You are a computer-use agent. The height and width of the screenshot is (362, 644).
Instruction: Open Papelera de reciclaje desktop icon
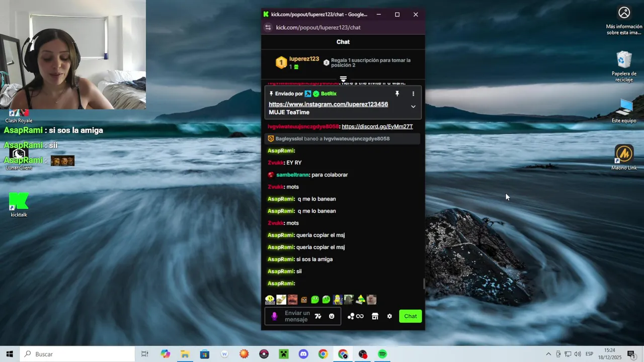624,67
